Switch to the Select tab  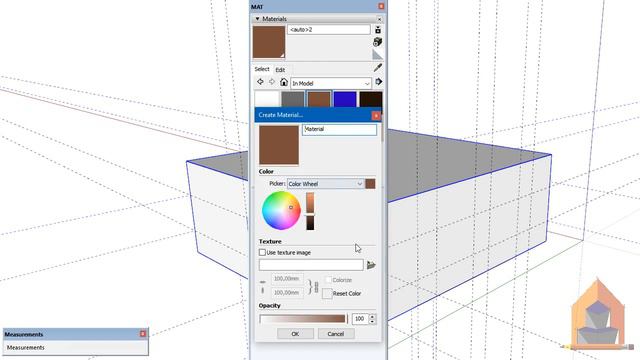click(x=262, y=69)
